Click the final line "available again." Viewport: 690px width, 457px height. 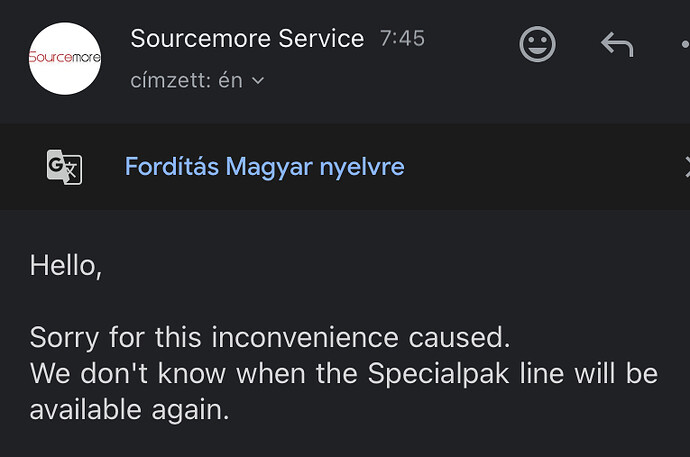[130, 410]
